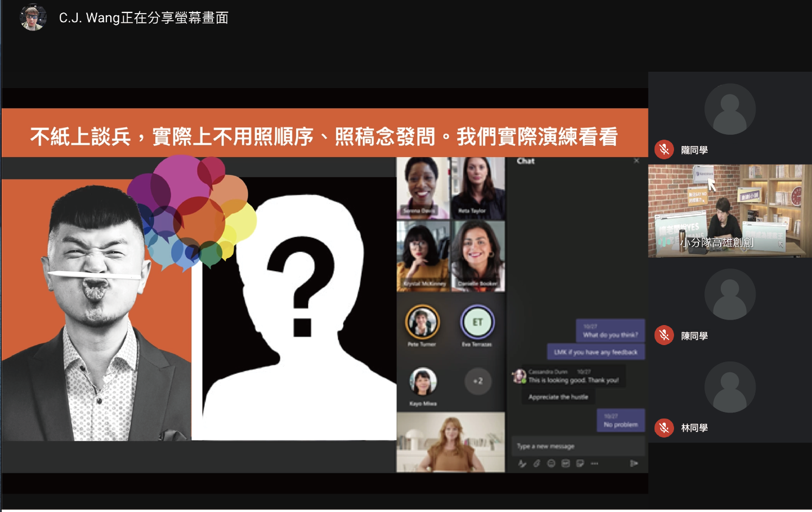Select the ET Eva Terrazas avatar
Viewport: 812px width, 512px height.
[477, 322]
